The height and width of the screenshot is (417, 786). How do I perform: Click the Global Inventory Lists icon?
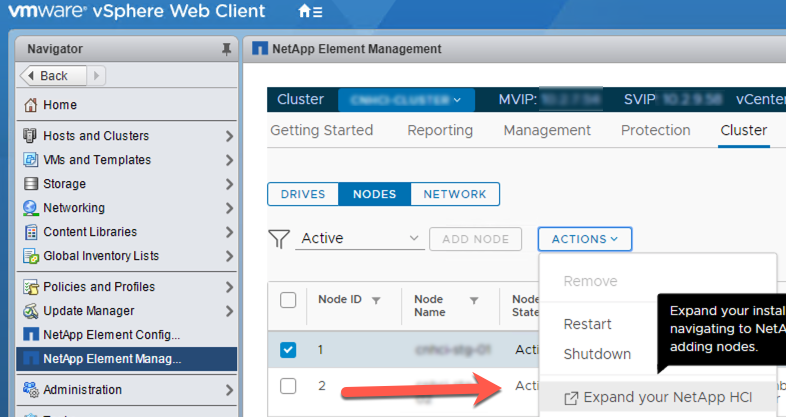[x=31, y=256]
